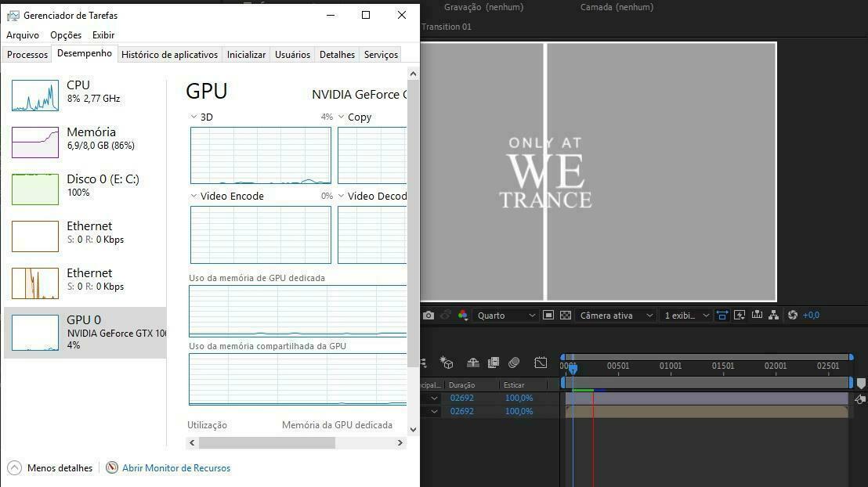Viewport: 868px width, 487px height.
Task: Click the +0,0 exposure value
Action: point(811,316)
